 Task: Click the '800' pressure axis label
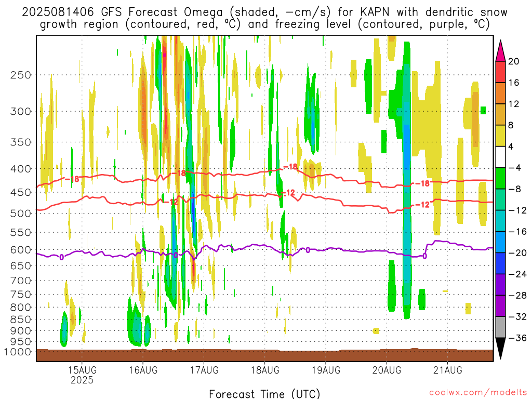20,308
